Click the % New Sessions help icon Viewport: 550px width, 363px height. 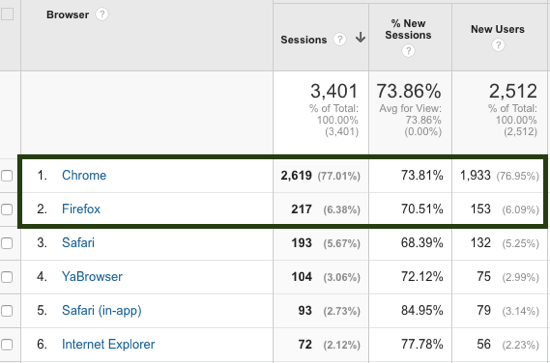(x=408, y=51)
